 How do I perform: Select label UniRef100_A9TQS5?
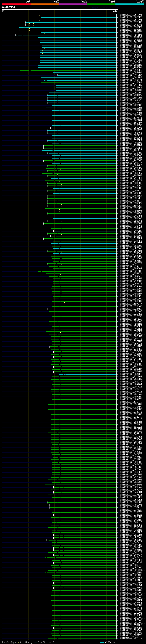coord(131,75)
